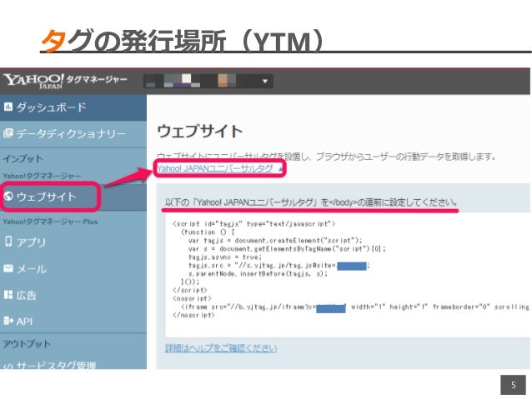The height and width of the screenshot is (399, 532).
Task: Click the メール envelope icon
Action: (8, 268)
